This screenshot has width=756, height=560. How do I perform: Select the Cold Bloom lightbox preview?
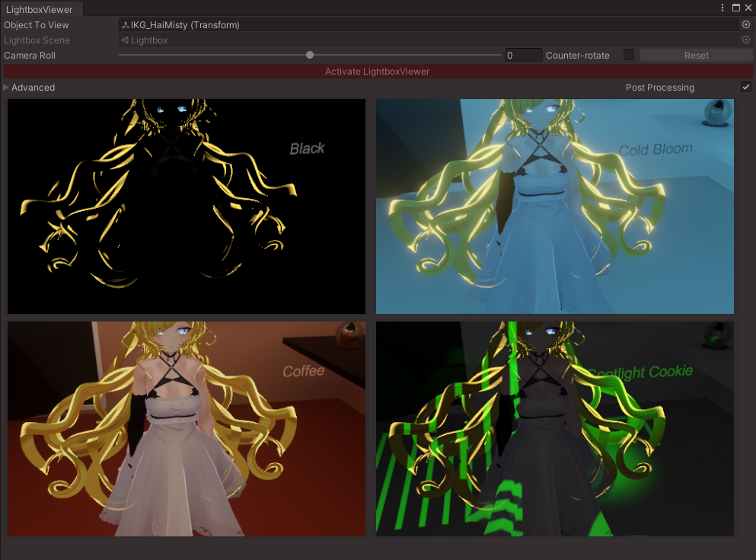click(555, 206)
